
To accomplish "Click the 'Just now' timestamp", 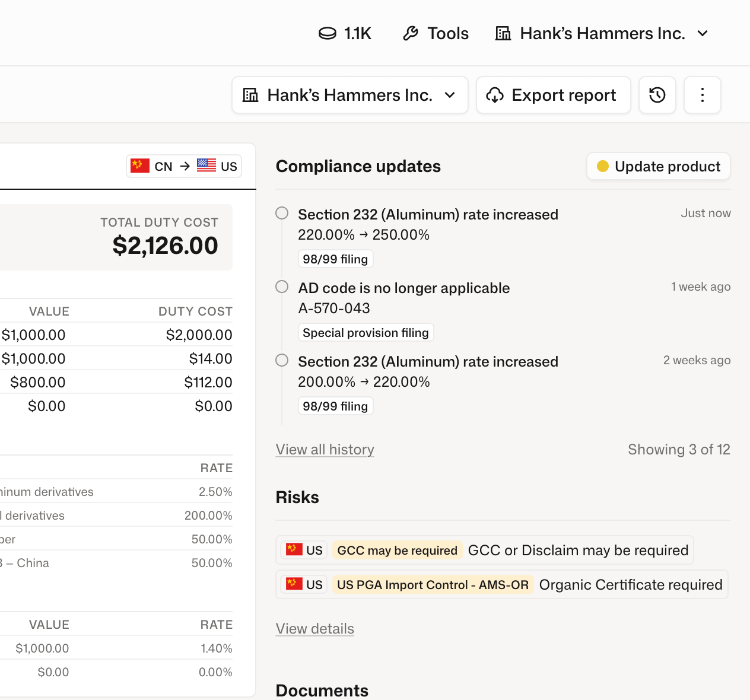I will [x=705, y=213].
